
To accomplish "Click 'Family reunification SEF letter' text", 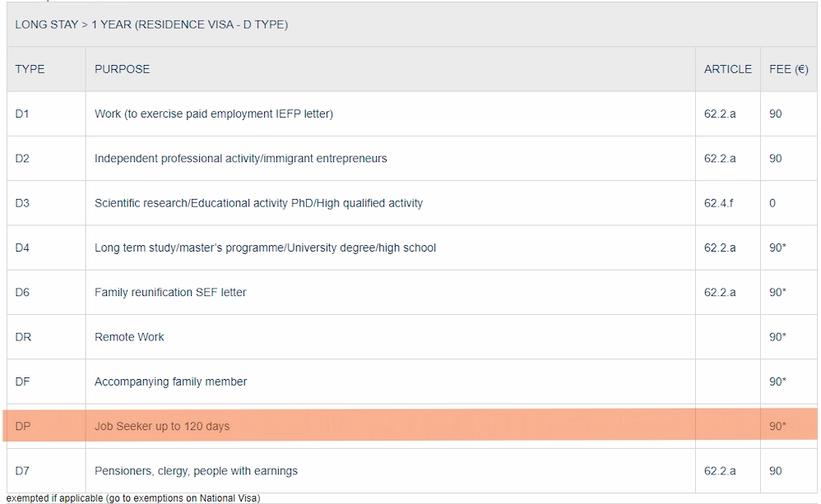I will pyautogui.click(x=170, y=292).
